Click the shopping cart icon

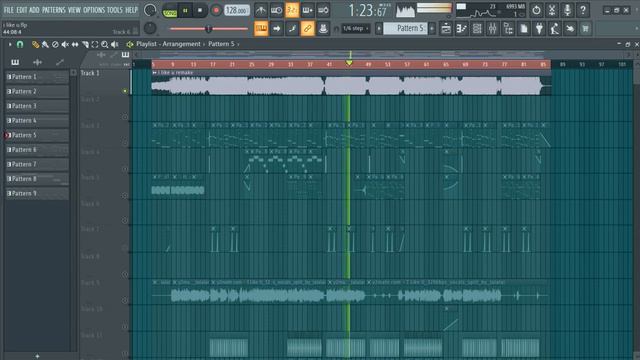pos(585,29)
